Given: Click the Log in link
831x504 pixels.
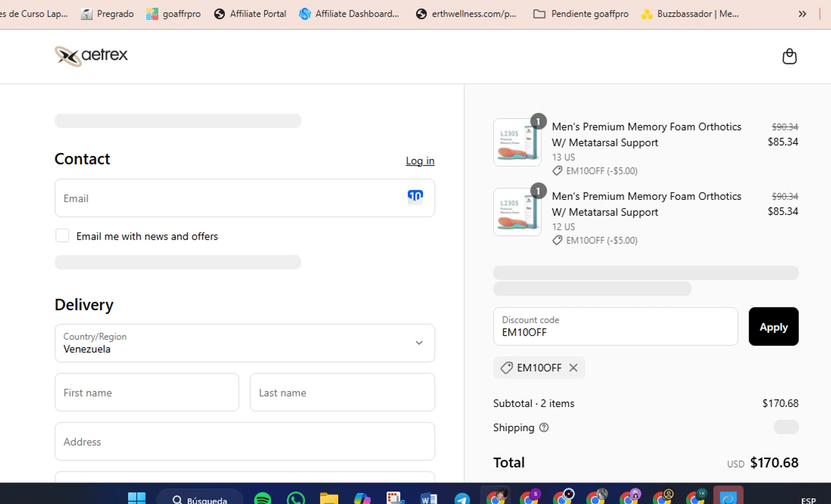Looking at the screenshot, I should coord(420,161).
